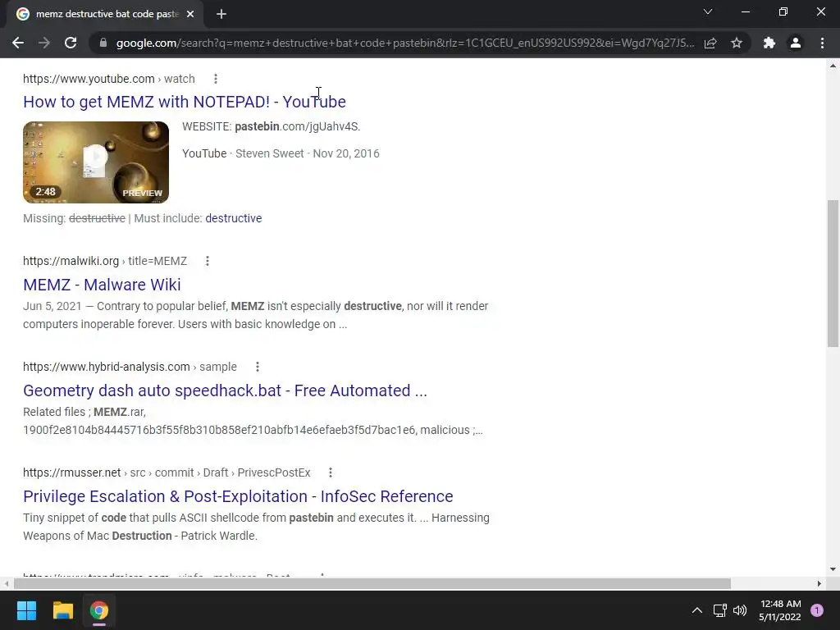The height and width of the screenshot is (630, 840).
Task: Click the https://www.youtube.com › watch URL text
Action: point(109,79)
